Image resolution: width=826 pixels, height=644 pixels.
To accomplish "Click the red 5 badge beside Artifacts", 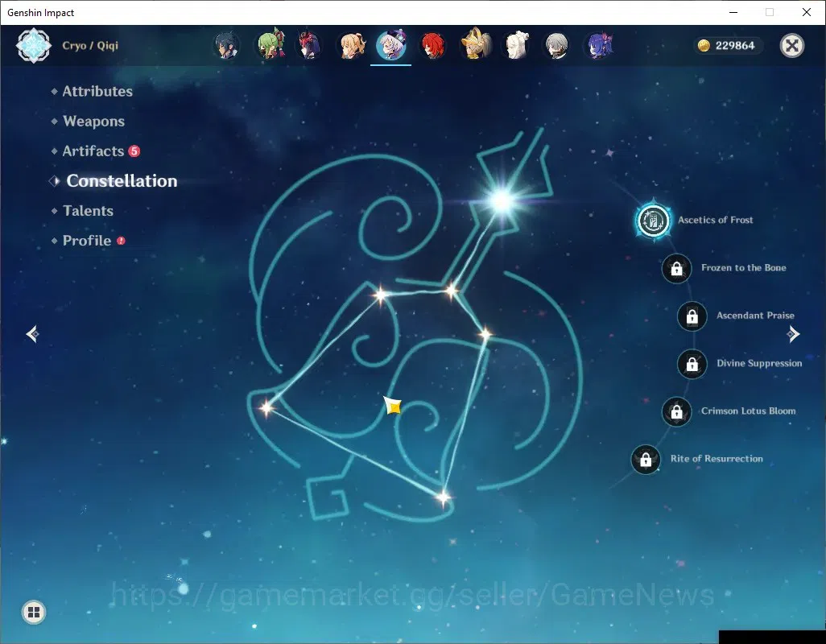I will click(x=134, y=151).
